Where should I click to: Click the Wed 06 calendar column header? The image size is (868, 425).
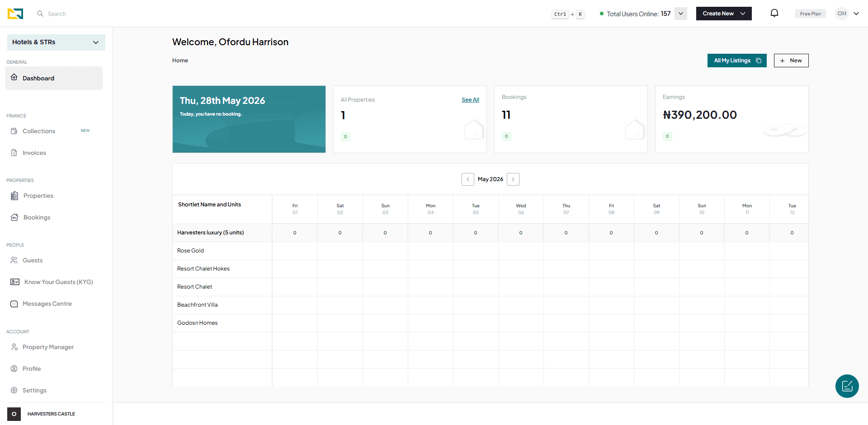coord(521,209)
